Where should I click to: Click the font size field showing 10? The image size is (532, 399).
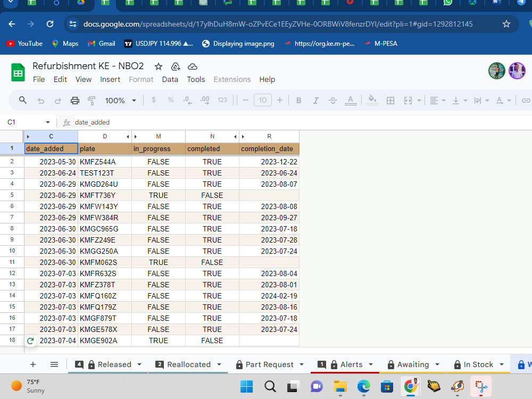(x=263, y=100)
